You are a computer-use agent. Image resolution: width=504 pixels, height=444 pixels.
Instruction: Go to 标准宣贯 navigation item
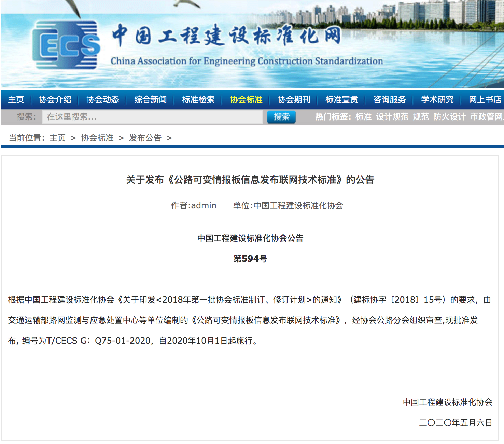click(x=342, y=100)
